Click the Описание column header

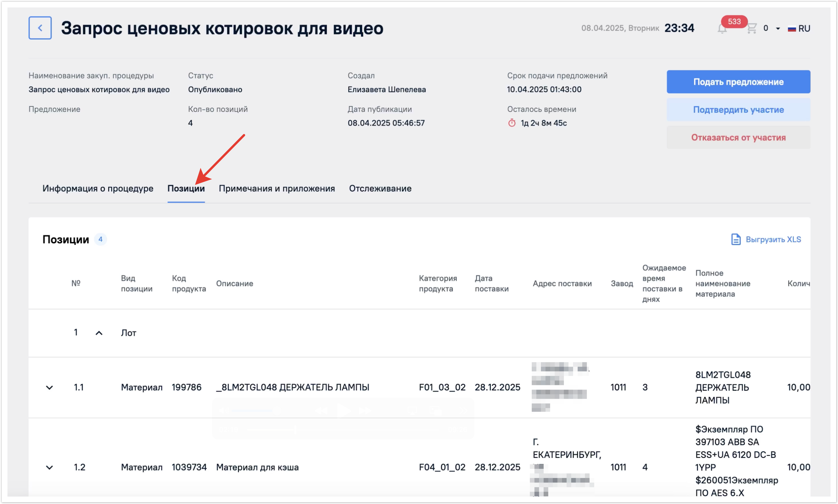(x=234, y=284)
